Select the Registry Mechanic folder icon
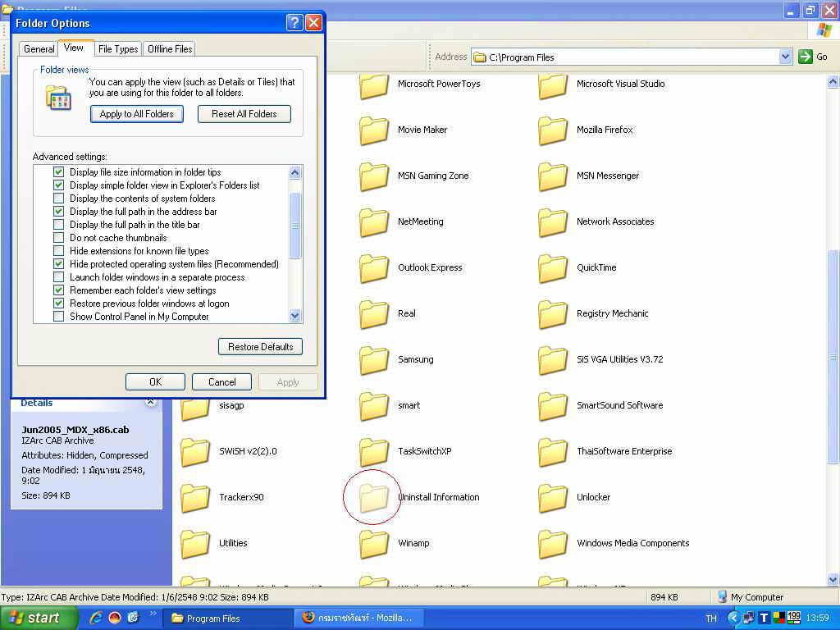840x630 pixels. click(x=552, y=315)
